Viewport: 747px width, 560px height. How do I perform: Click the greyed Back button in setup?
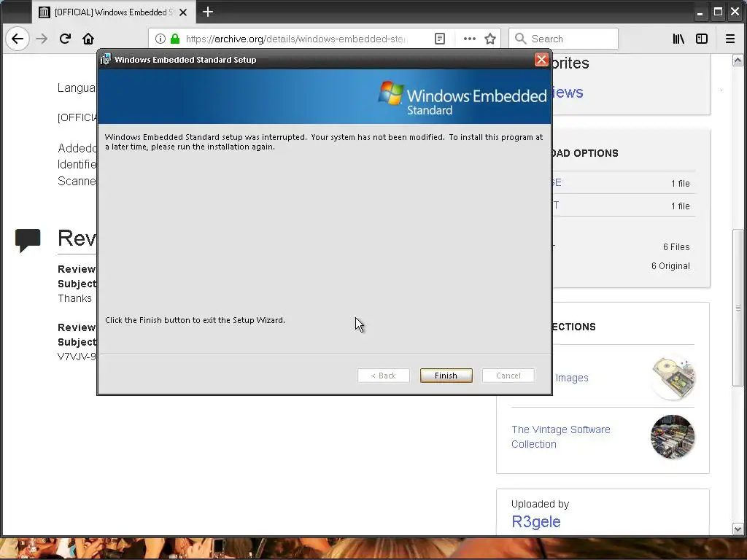[x=384, y=376]
